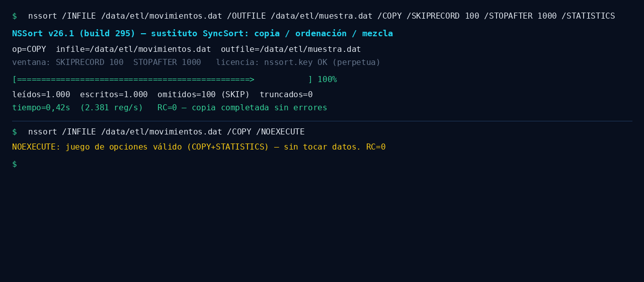Select the /STATISTICS option in first command
The height and width of the screenshot is (282, 644).
pyautogui.click(x=588, y=16)
